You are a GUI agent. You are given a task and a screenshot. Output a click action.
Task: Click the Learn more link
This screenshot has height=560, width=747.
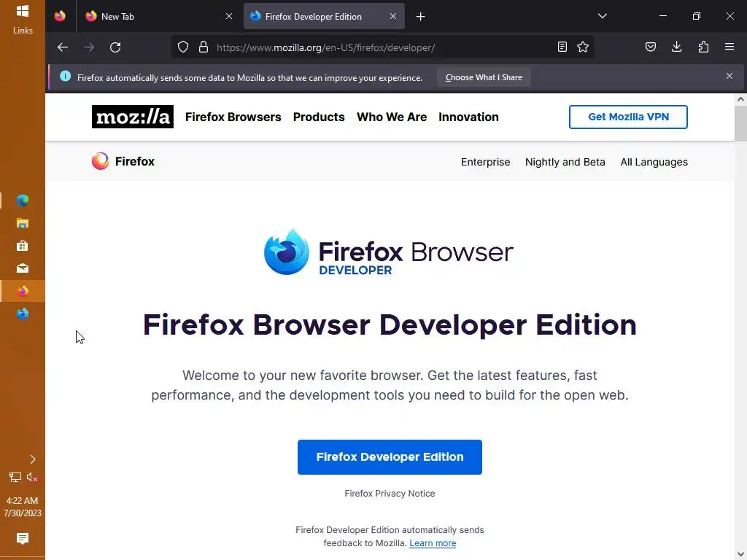433,542
